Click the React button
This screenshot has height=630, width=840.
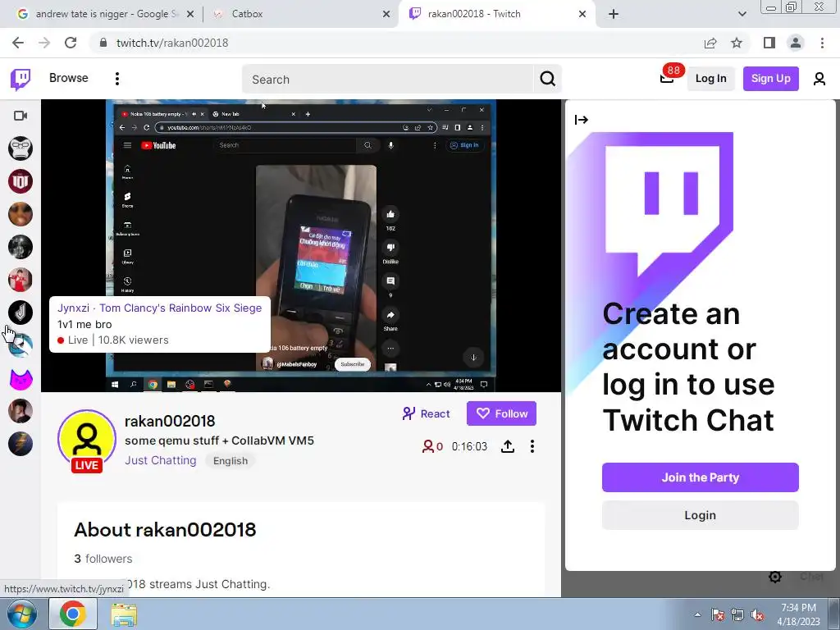[x=426, y=413]
